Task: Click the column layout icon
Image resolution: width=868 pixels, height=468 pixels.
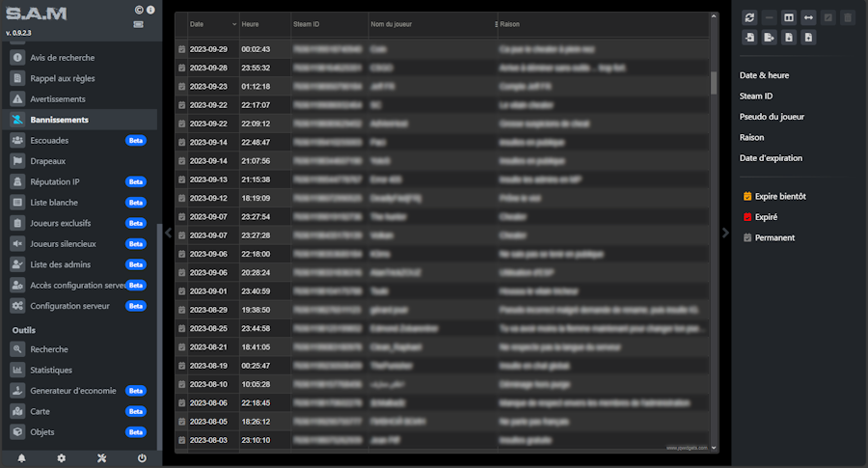Action: tap(789, 17)
